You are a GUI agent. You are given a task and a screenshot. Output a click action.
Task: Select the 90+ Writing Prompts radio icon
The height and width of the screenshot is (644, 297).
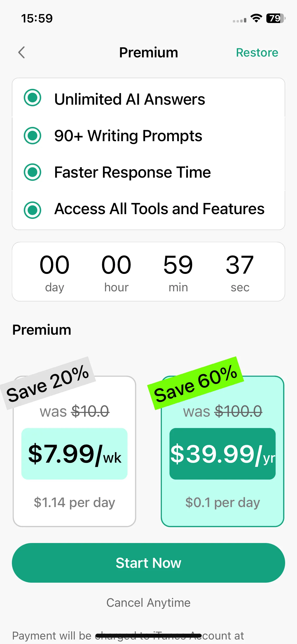click(32, 136)
